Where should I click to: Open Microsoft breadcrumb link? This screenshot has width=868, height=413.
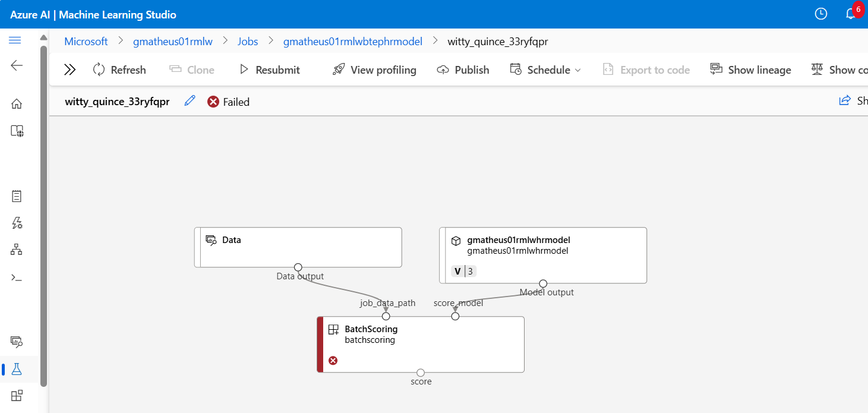(x=86, y=42)
